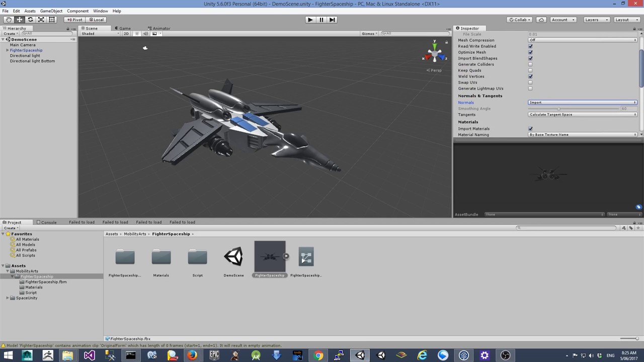Switch to the Game tab
This screenshot has width=644, height=362.
[x=123, y=28]
